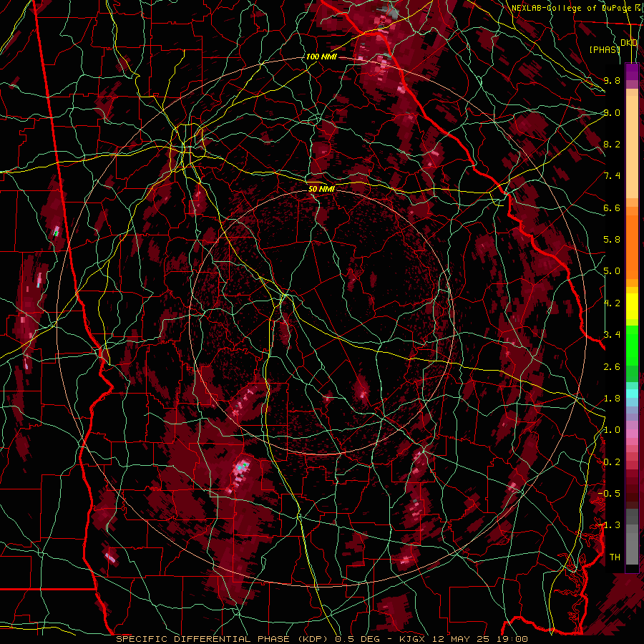Pick the purple top band of the color bar
Screen dimensions: 644x644
pyautogui.click(x=632, y=72)
